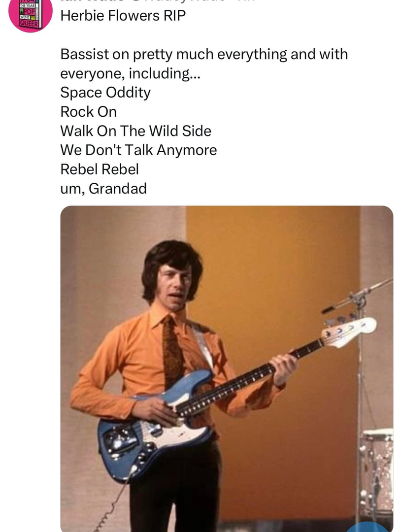
Task: Click the drum at photo's right edge
Action: [x=377, y=475]
